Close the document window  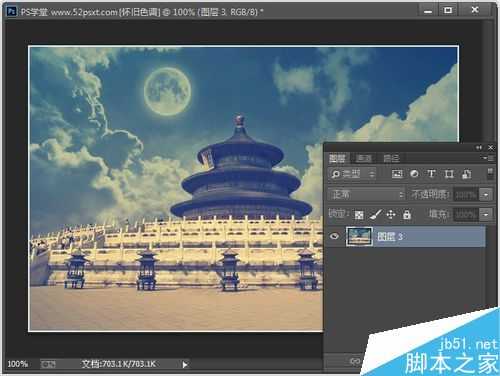click(x=475, y=10)
